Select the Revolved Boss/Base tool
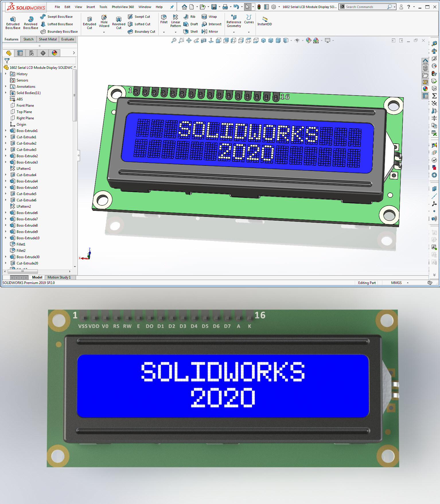 (x=31, y=23)
